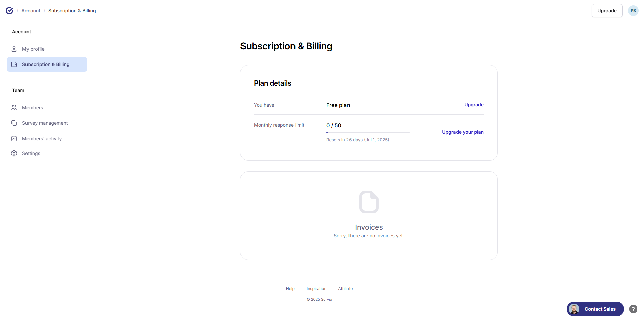The height and width of the screenshot is (323, 644).
Task: Click the empty invoices document icon
Action: pos(369,202)
